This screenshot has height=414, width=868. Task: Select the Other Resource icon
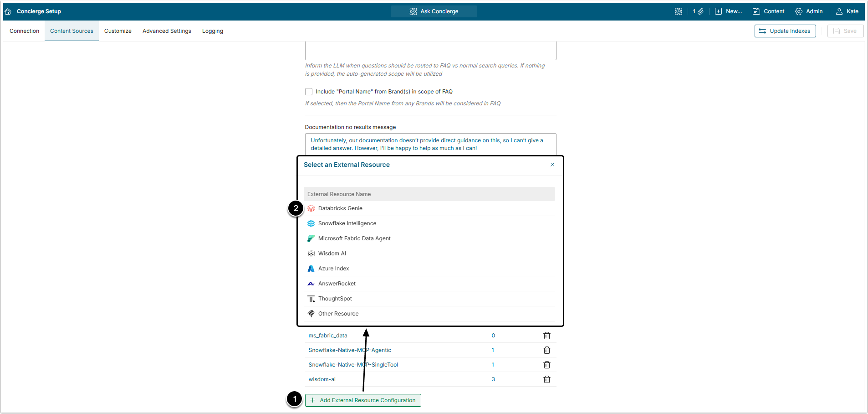(x=311, y=314)
